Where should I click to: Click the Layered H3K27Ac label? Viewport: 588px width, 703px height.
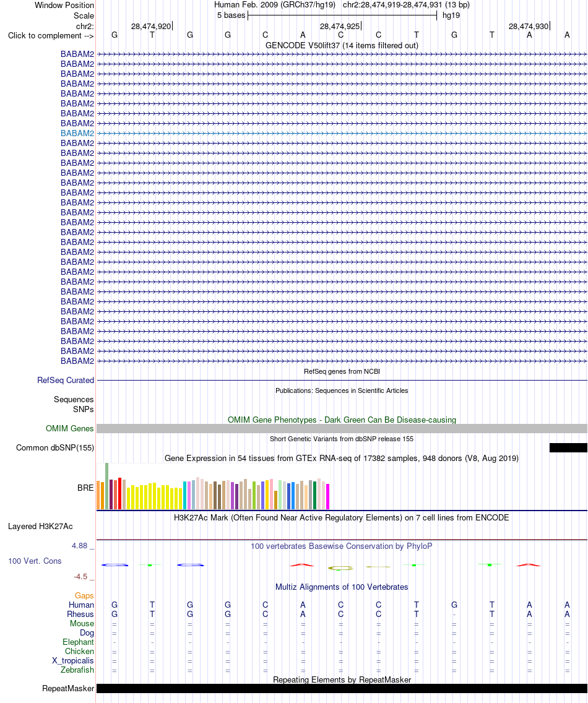coord(40,527)
